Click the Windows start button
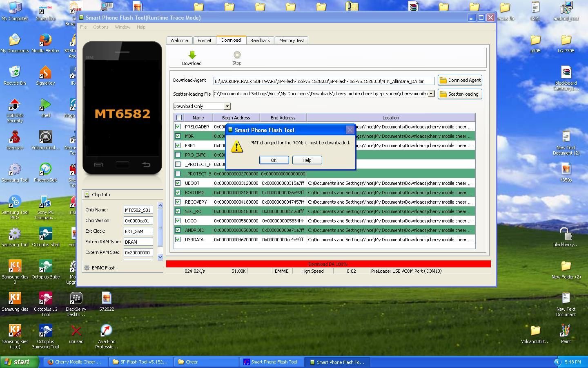588x368 pixels. [x=19, y=362]
